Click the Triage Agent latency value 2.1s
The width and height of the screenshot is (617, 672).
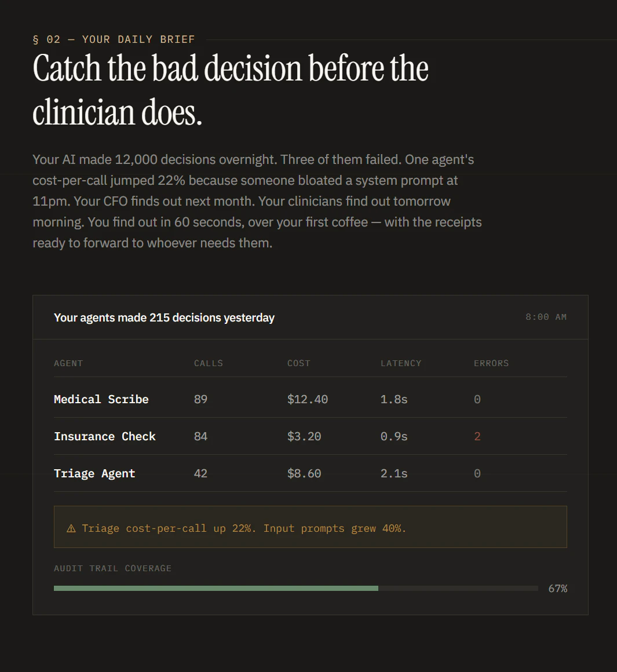(x=393, y=473)
